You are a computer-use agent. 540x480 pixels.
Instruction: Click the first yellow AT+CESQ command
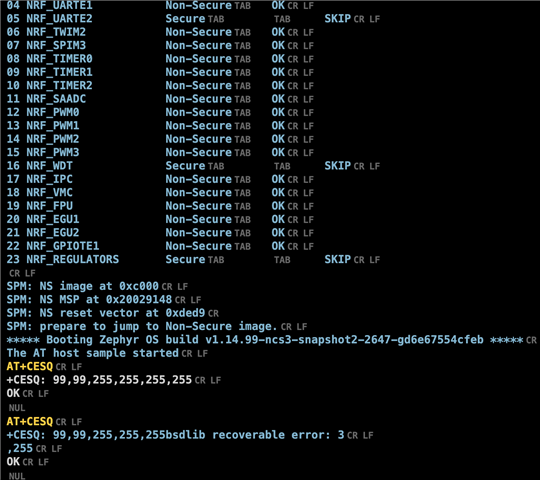point(30,366)
